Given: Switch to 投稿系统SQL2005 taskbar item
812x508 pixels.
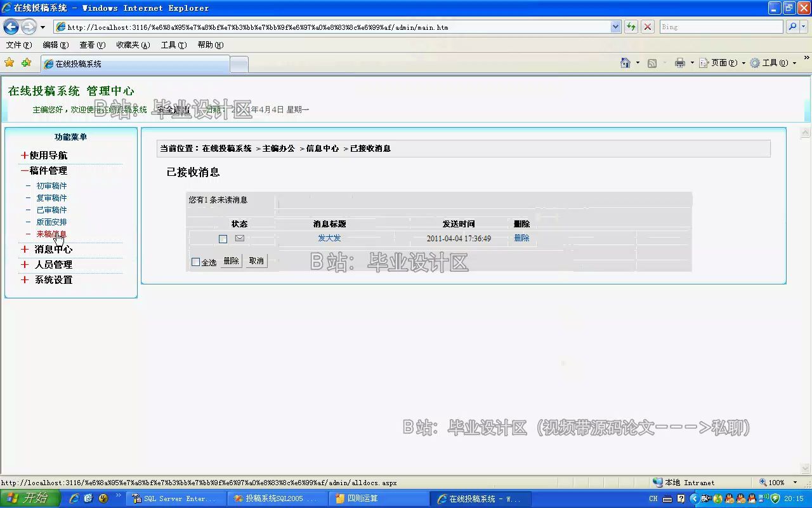Looking at the screenshot, I should click(x=278, y=498).
